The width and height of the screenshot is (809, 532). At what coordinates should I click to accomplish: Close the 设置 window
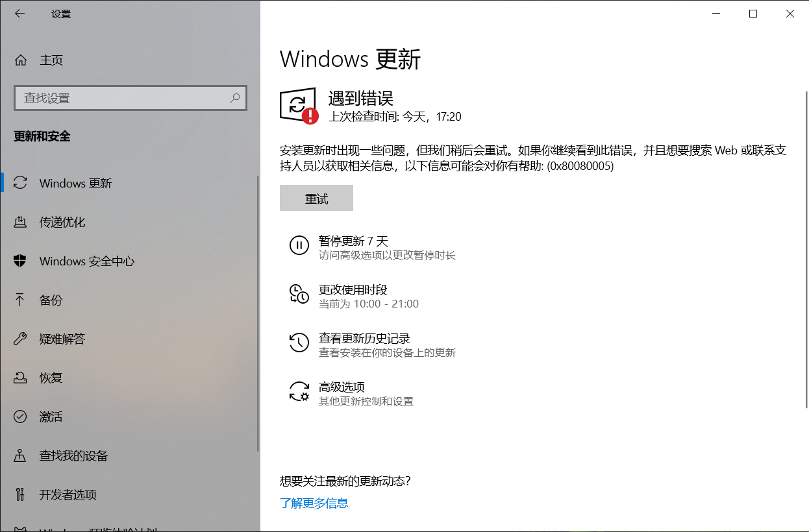click(790, 14)
